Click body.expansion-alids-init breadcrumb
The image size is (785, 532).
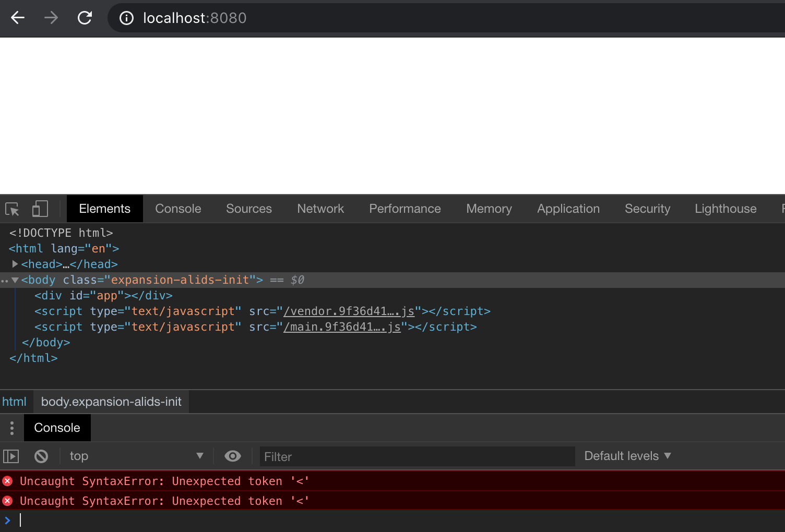(x=111, y=402)
